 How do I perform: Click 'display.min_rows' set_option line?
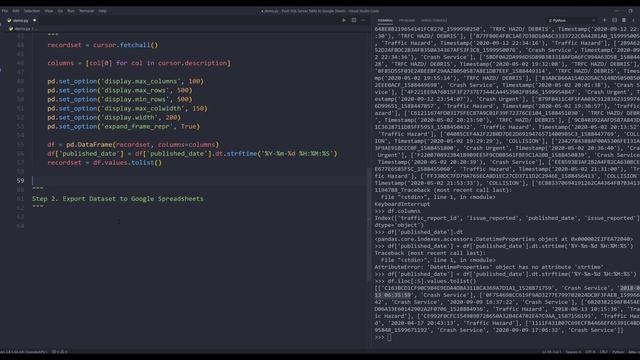click(x=120, y=99)
